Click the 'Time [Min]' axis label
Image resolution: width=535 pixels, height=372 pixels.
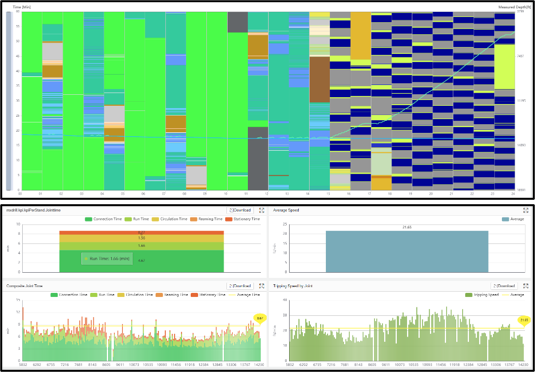click(x=22, y=7)
